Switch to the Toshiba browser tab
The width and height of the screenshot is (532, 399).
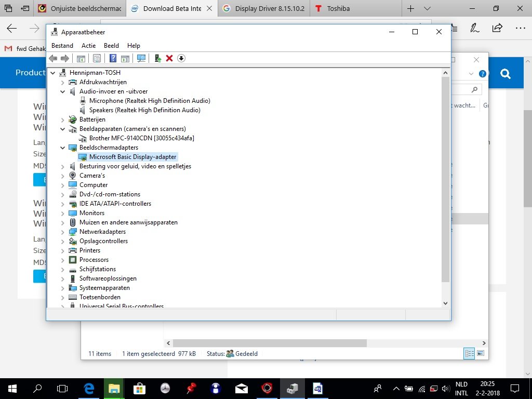(355, 8)
